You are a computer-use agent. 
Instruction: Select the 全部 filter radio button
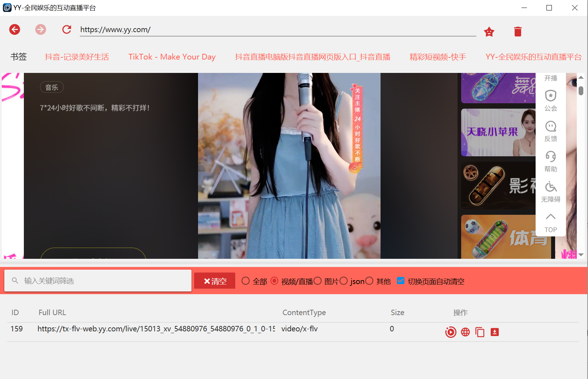pyautogui.click(x=246, y=281)
